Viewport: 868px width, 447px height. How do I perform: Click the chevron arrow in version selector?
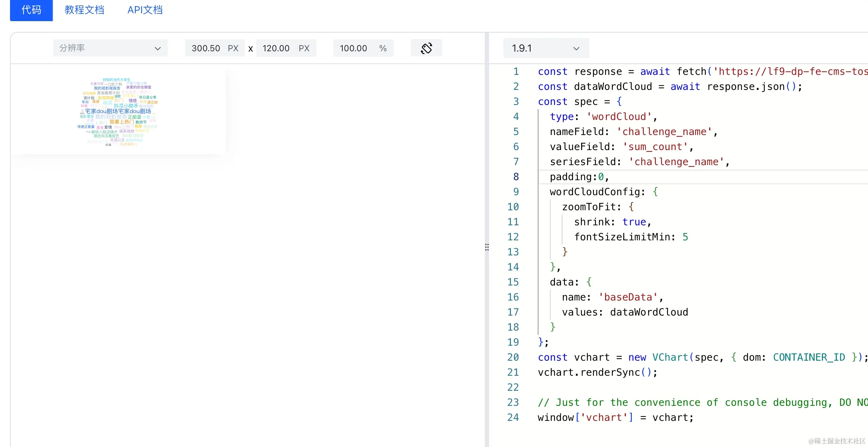(x=576, y=48)
